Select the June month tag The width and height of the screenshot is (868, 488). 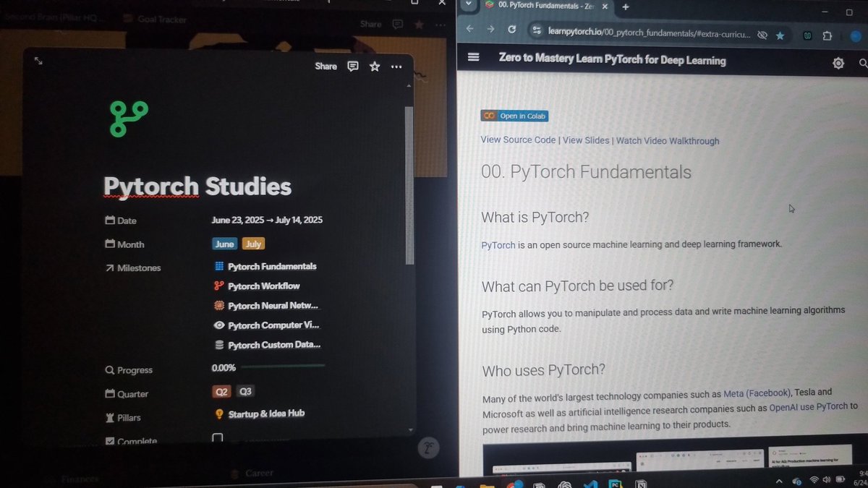[225, 244]
